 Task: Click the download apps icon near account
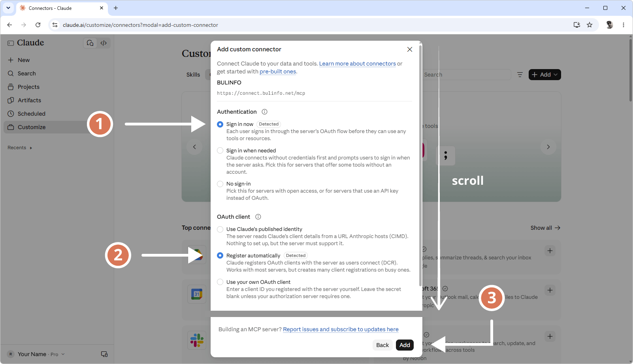[104, 354]
